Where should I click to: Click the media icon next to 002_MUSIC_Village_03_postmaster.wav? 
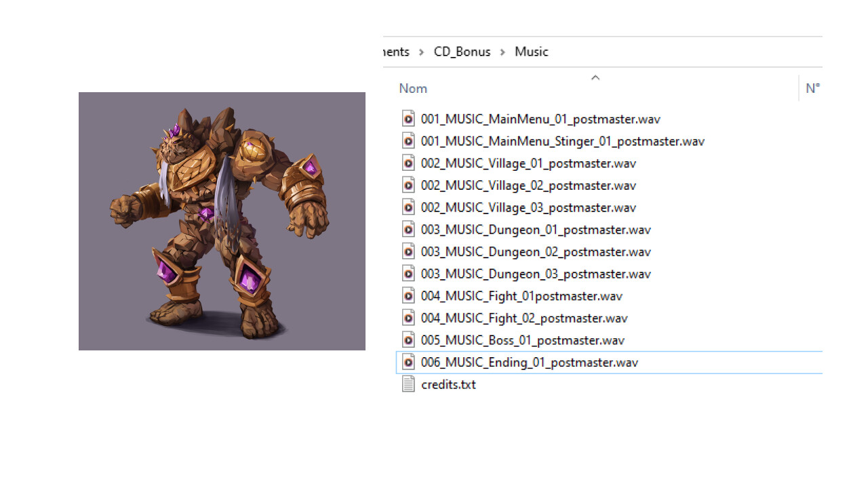pos(408,207)
